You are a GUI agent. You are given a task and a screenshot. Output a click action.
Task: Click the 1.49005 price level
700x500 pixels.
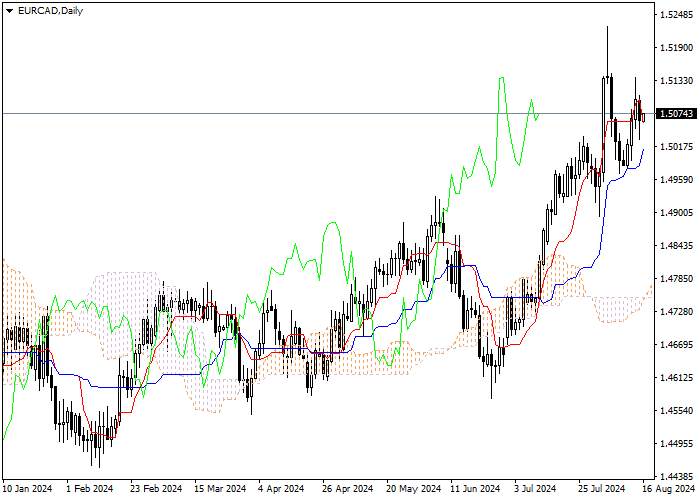677,213
